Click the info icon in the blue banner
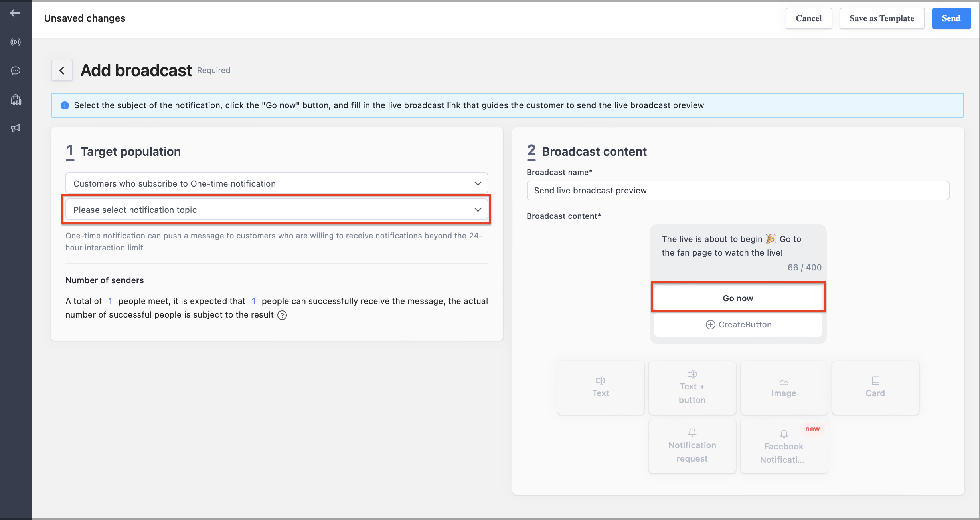 tap(65, 105)
